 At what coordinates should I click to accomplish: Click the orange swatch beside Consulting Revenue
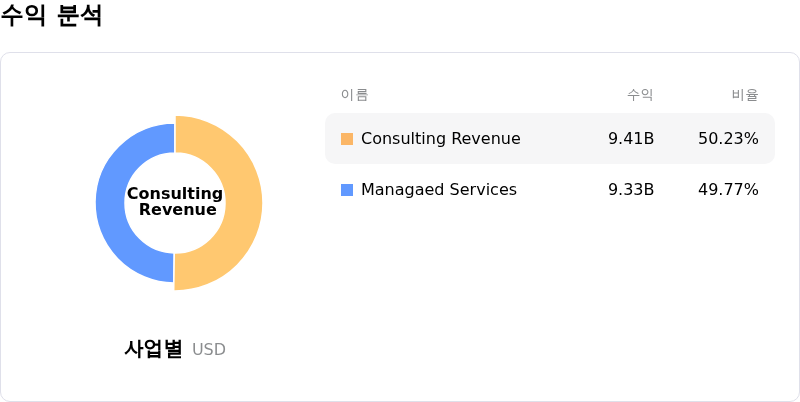pos(347,139)
